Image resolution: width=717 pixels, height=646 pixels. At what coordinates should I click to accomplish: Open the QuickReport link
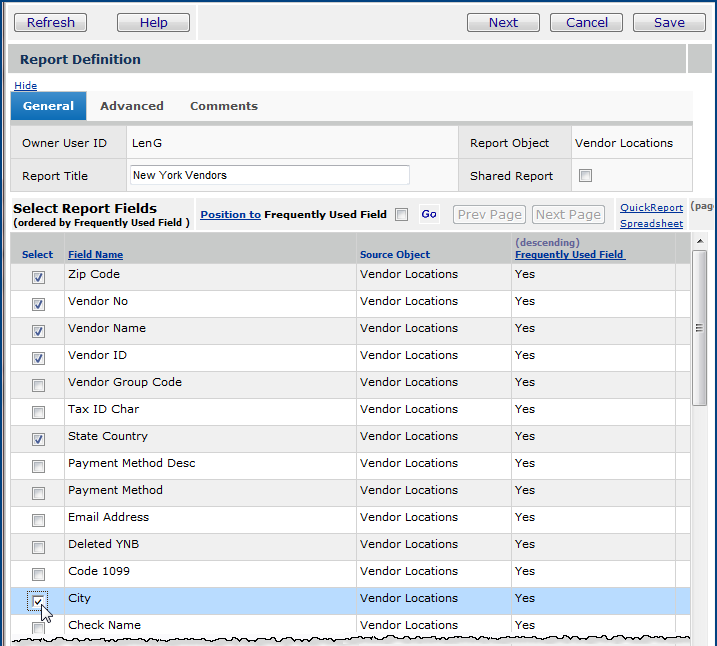(651, 208)
